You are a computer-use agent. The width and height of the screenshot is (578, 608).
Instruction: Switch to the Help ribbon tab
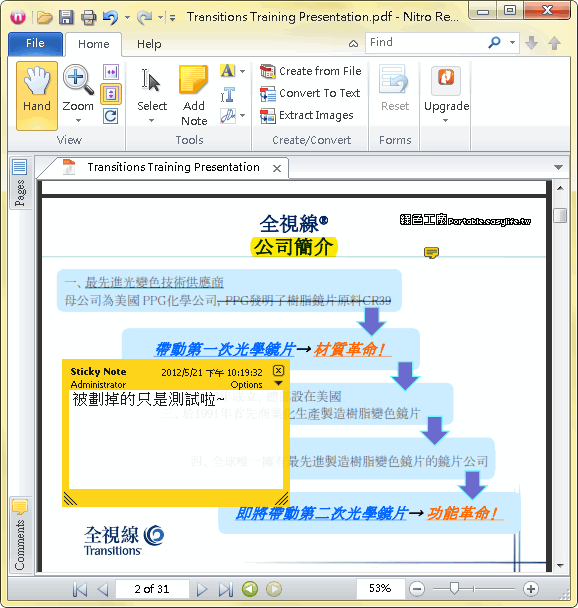point(149,44)
